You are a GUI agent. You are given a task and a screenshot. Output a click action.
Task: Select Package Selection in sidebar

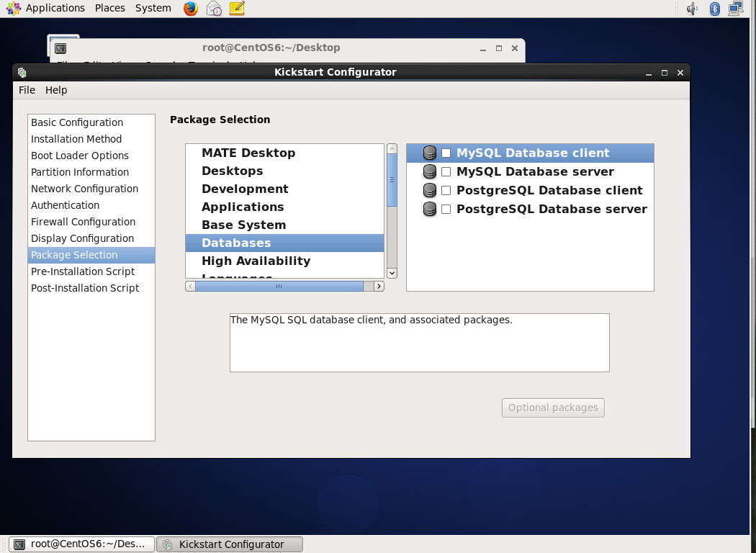click(x=91, y=255)
